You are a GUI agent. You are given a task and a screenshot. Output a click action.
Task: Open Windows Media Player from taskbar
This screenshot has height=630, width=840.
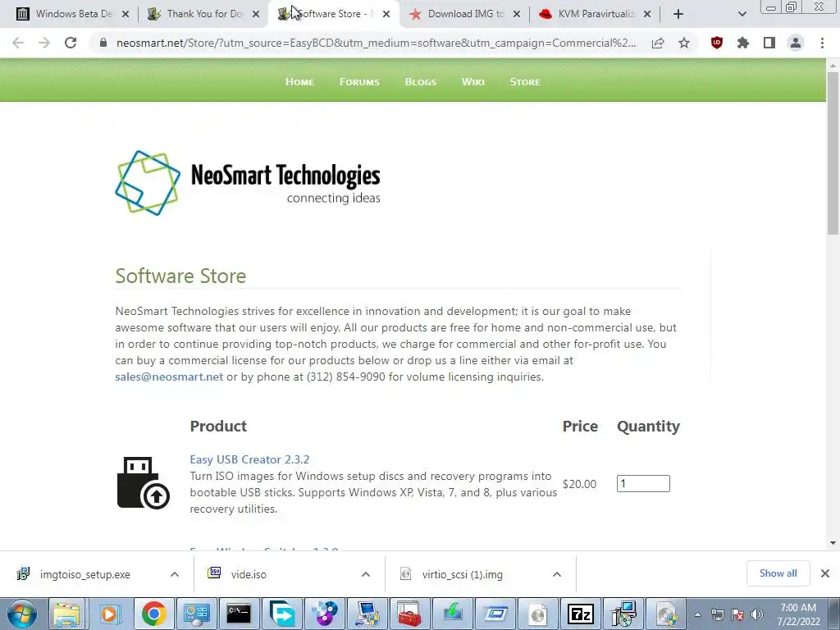coord(110,614)
